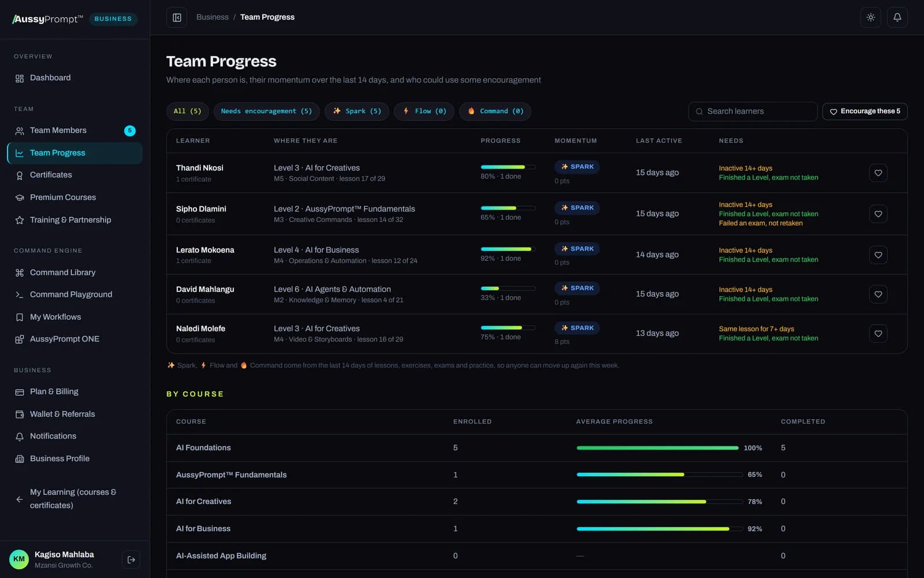Screen dimensions: 924x578
Task: Click the Business breadcrumb link
Action: point(213,17)
